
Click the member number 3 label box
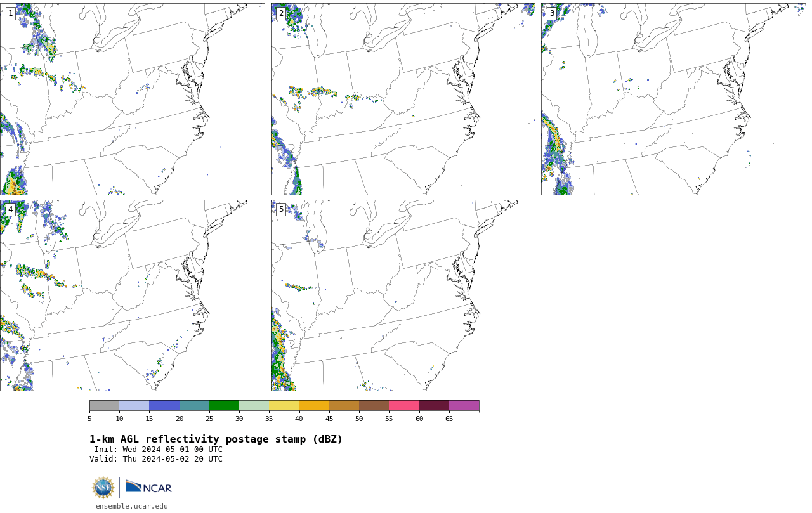(x=552, y=13)
